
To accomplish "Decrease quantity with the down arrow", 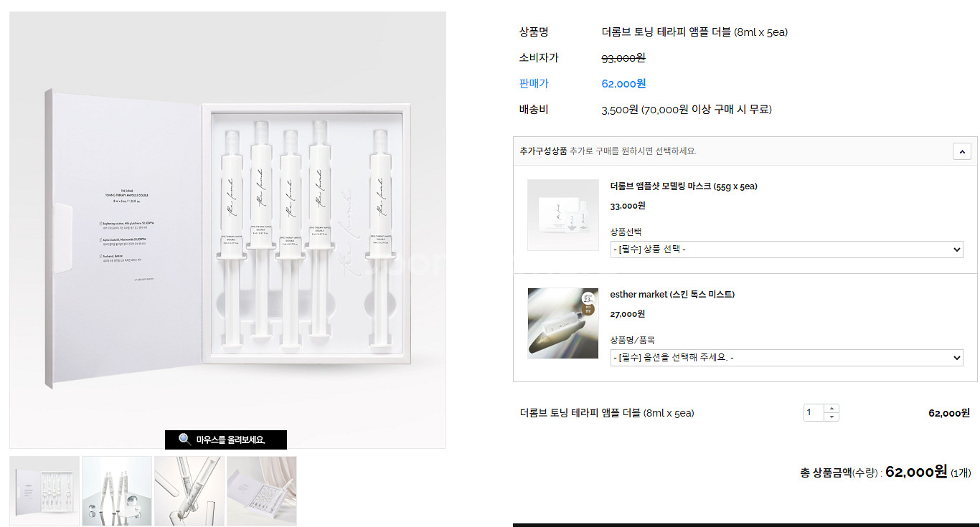I will [x=831, y=417].
